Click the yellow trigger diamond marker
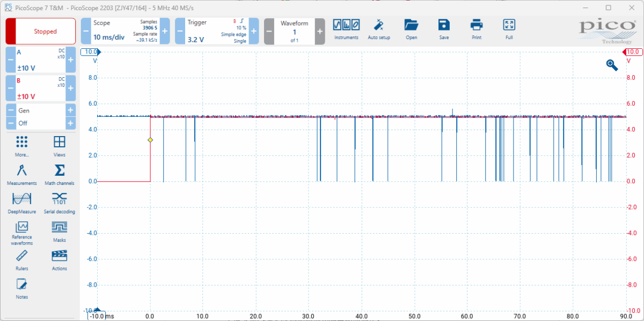The height and width of the screenshot is (321, 644). click(x=150, y=140)
